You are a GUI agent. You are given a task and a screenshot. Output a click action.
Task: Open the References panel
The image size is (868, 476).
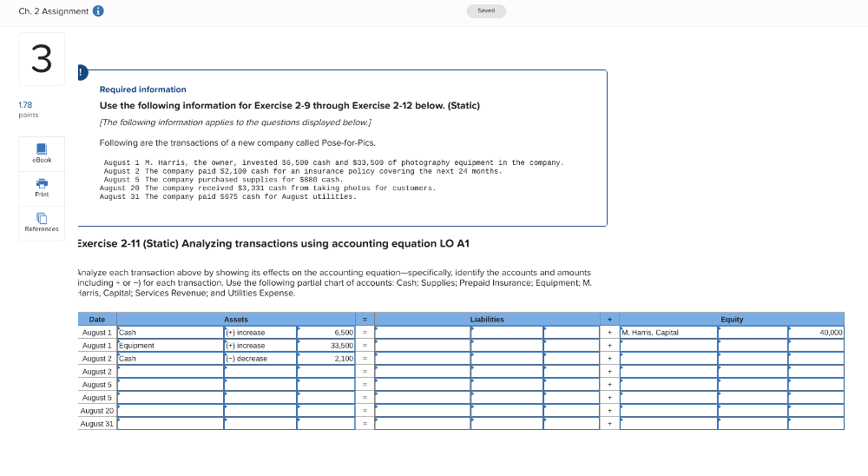(x=42, y=222)
